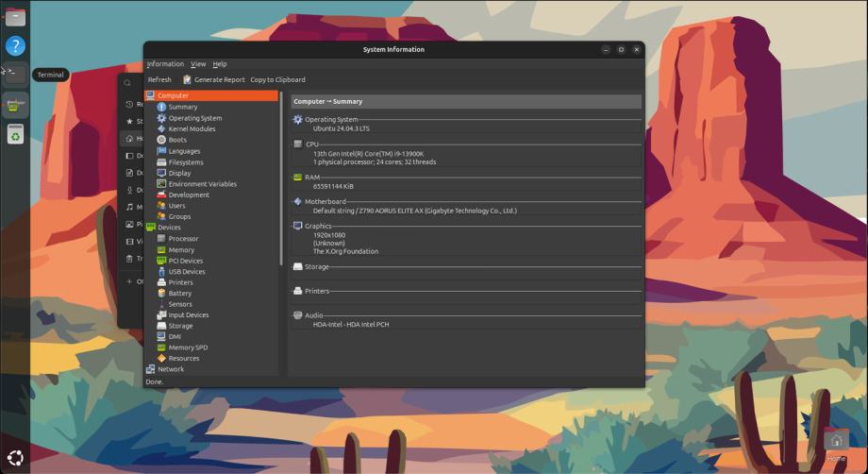Screen dimensions: 868x474
Task: Open Memory SPD icon entry
Action: coord(161,347)
